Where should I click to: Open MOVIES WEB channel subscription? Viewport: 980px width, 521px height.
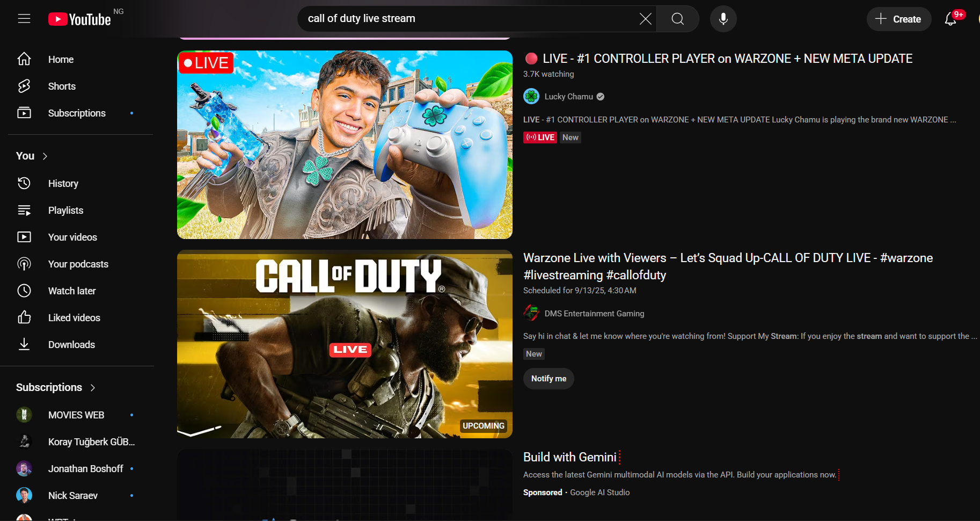pos(81,415)
